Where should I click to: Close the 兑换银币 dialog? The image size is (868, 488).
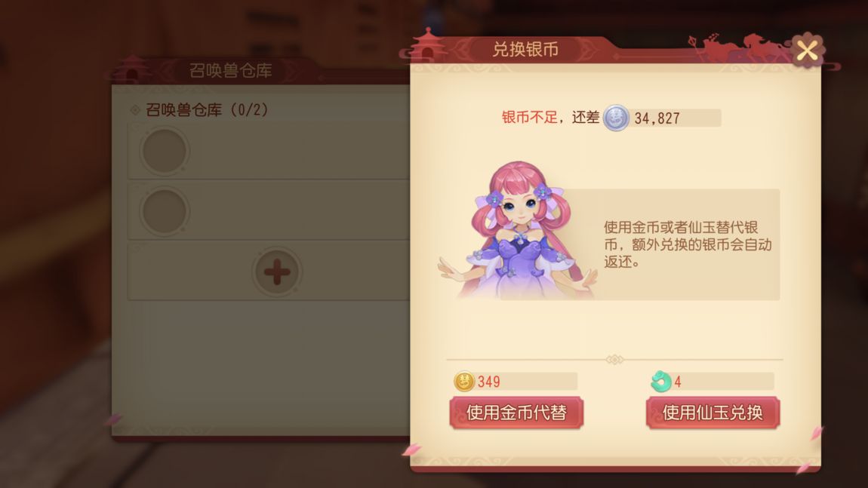tap(807, 51)
